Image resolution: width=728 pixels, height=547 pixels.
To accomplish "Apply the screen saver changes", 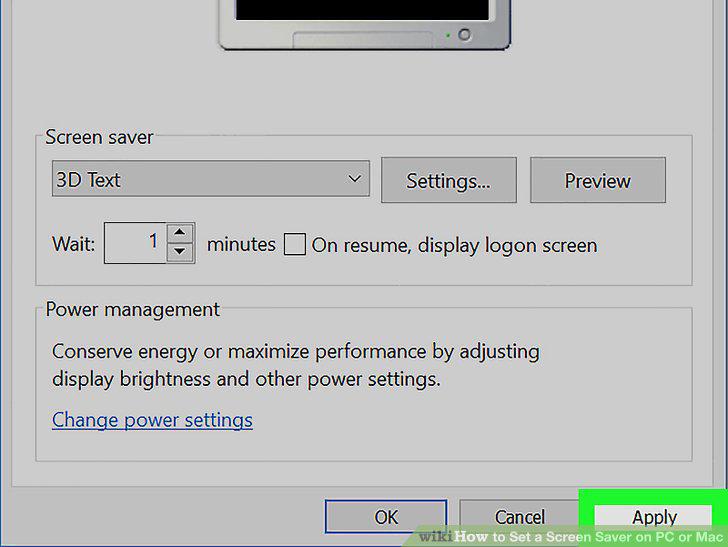I will coord(654,517).
